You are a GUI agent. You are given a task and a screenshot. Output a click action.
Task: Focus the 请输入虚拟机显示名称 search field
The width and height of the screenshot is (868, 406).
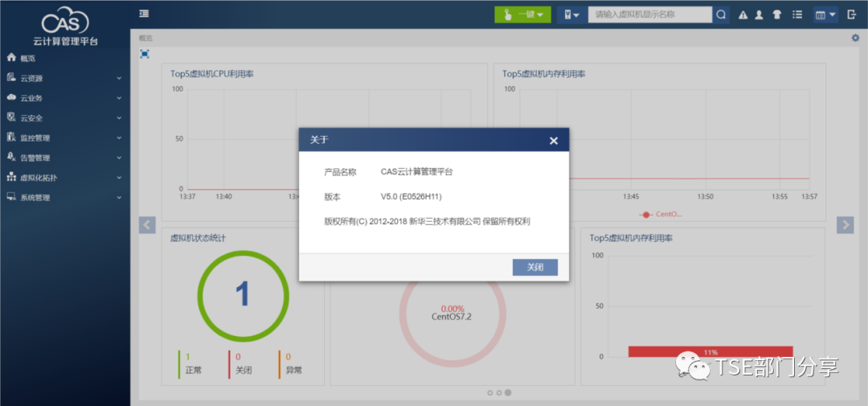[649, 15]
